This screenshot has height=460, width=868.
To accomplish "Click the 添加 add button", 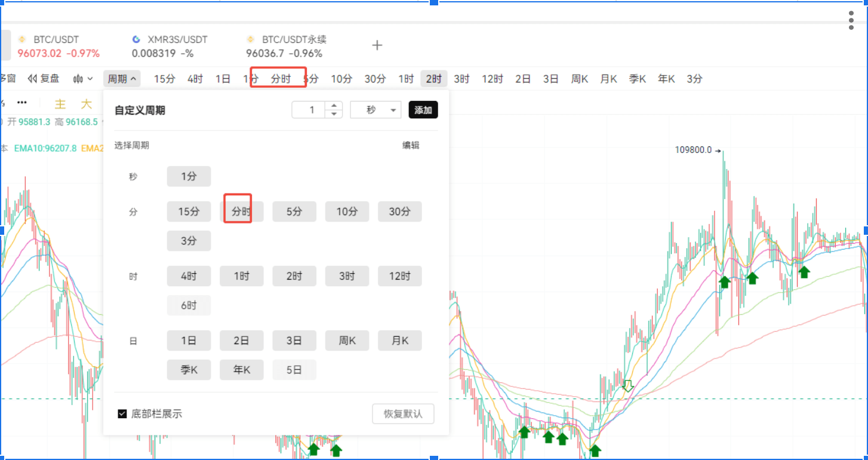I will 423,110.
